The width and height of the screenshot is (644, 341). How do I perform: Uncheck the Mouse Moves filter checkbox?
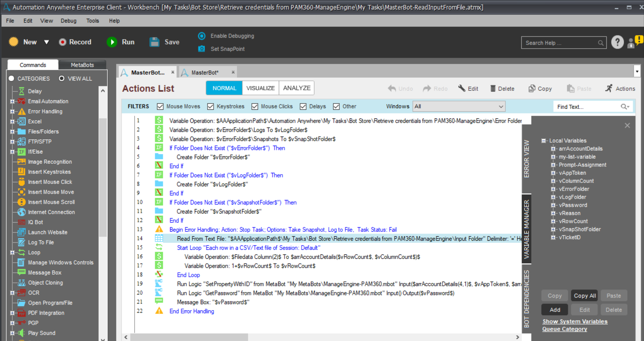point(160,106)
